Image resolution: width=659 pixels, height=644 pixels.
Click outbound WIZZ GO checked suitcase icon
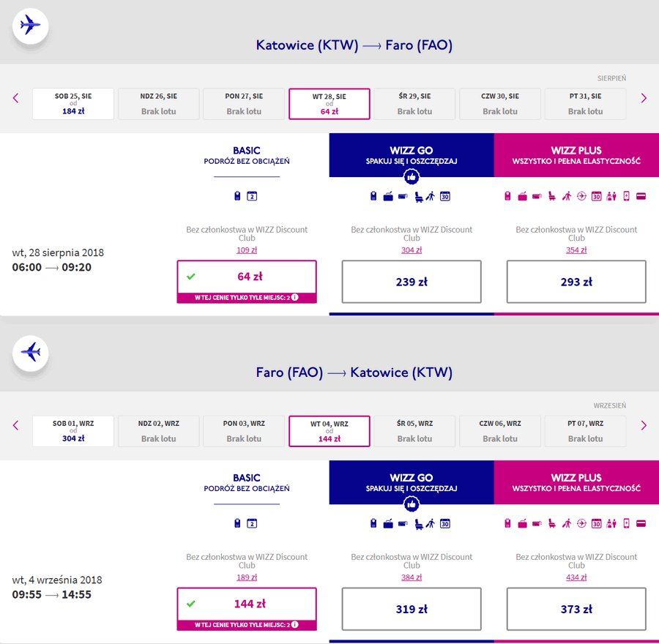pyautogui.click(x=388, y=196)
